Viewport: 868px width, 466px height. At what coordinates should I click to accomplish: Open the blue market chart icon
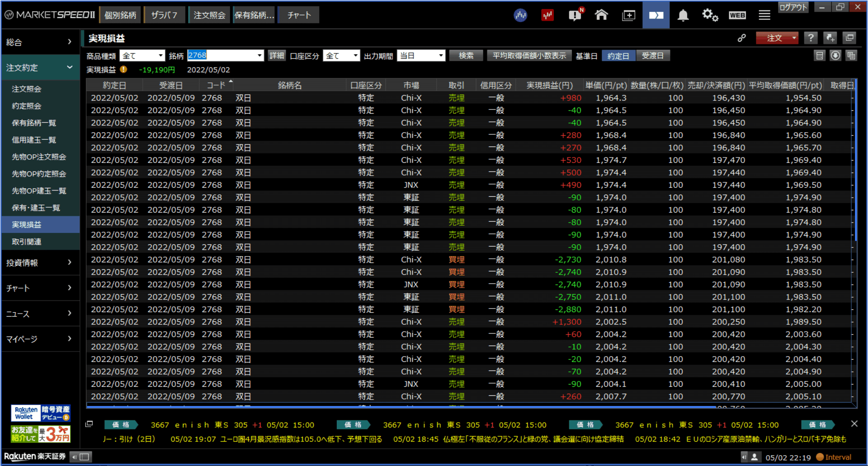click(x=520, y=15)
